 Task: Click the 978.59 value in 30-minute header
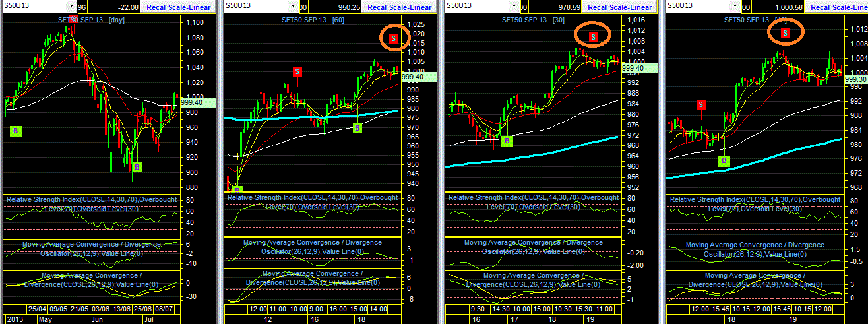click(x=568, y=7)
